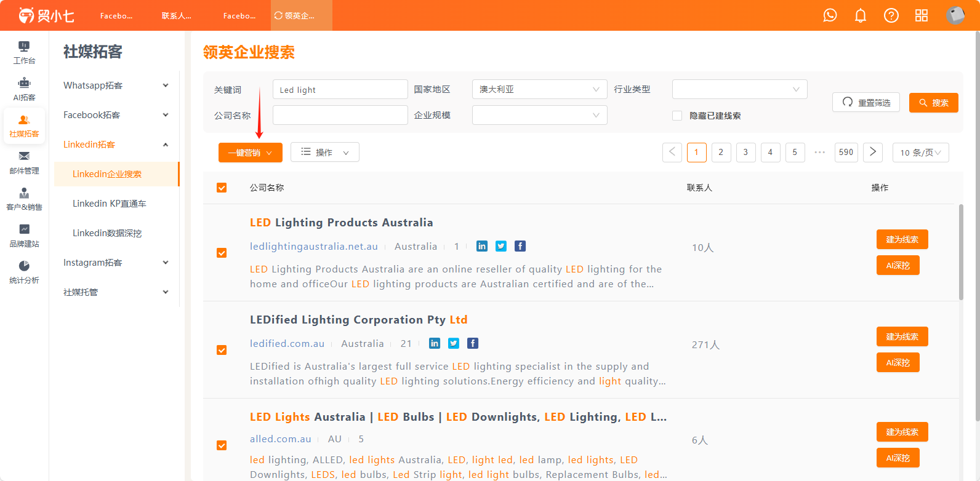Click the 搜索 button
The image size is (980, 481).
pyautogui.click(x=934, y=103)
